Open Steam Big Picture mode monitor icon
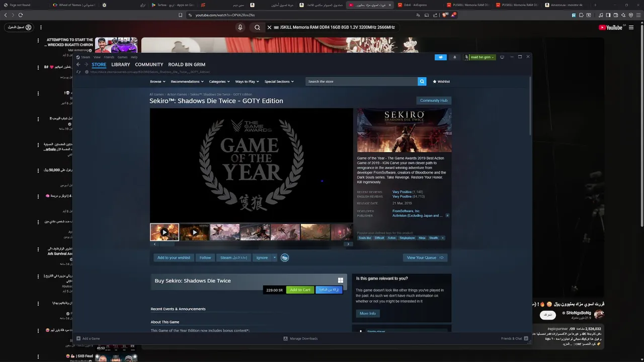 [502, 57]
